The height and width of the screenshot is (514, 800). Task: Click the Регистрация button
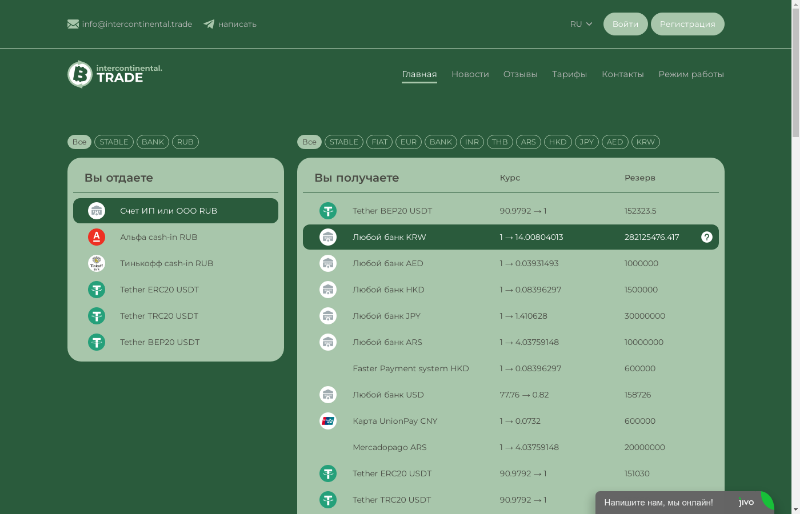(687, 24)
